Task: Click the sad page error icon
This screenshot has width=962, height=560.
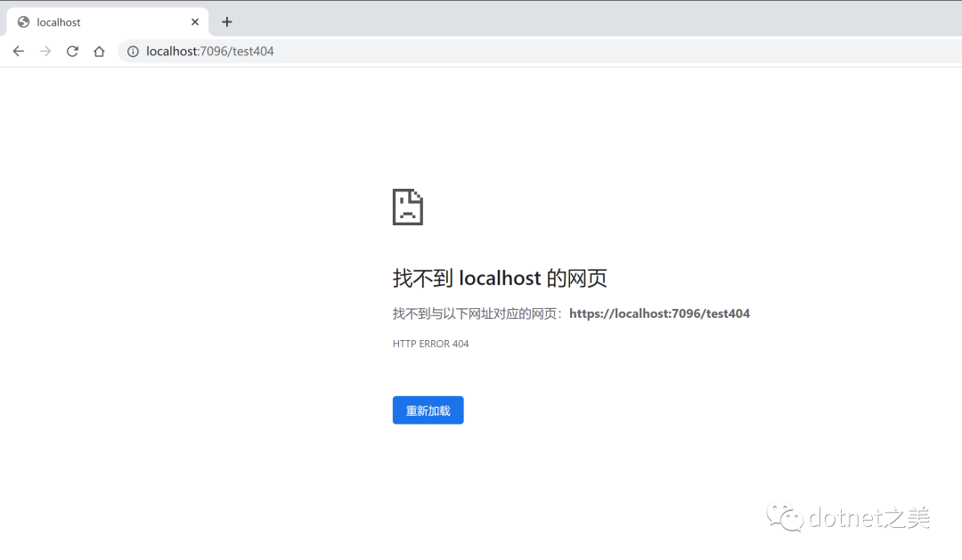Action: pyautogui.click(x=407, y=207)
